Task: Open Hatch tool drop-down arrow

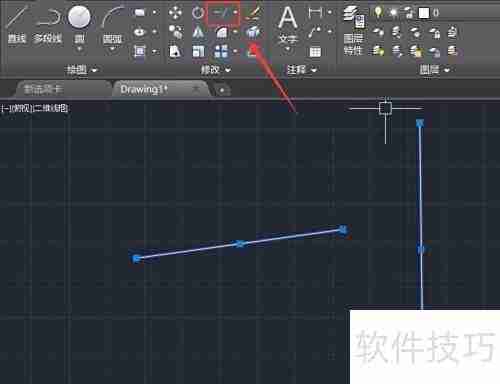Action: coord(154,52)
